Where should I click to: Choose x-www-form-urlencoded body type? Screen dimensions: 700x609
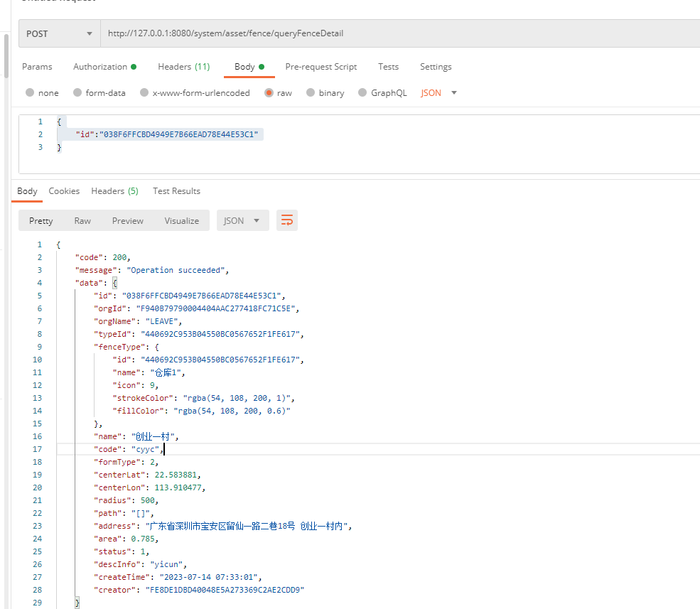pos(144,92)
